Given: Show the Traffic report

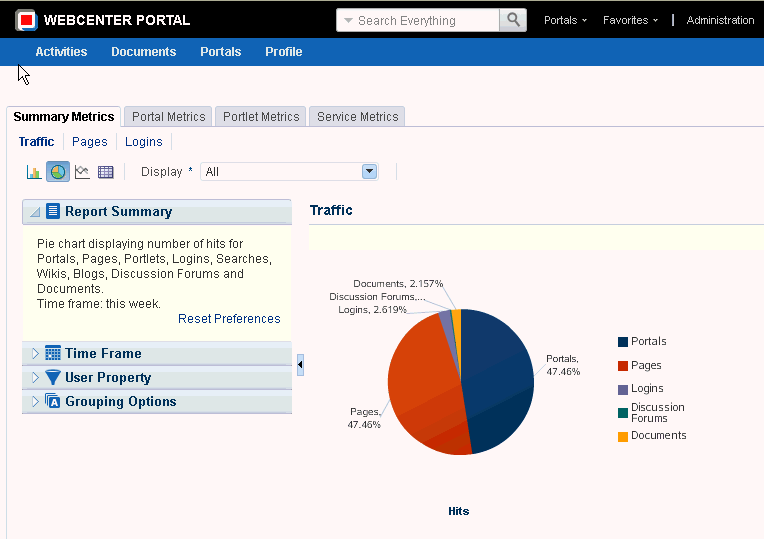Looking at the screenshot, I should pos(36,141).
